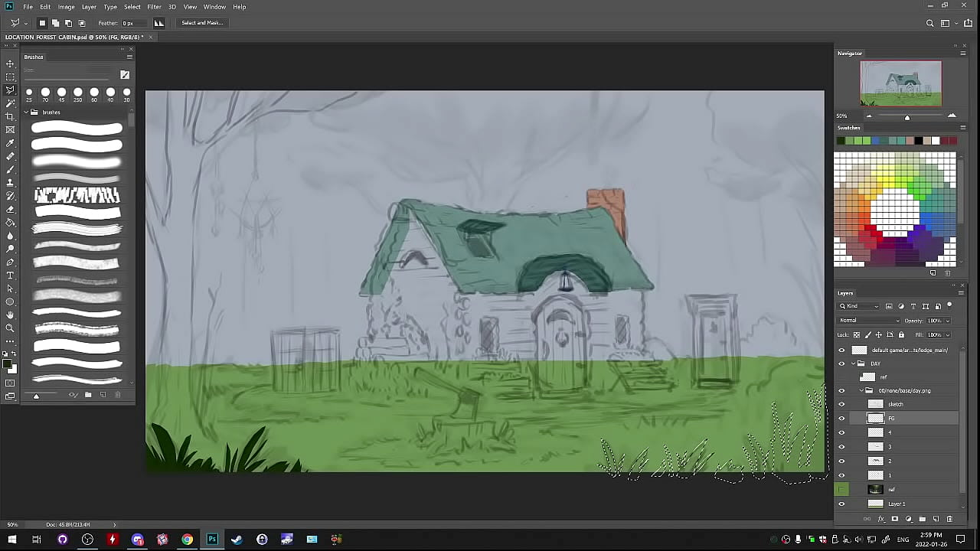Pick the Eyedropper tool

tap(10, 143)
